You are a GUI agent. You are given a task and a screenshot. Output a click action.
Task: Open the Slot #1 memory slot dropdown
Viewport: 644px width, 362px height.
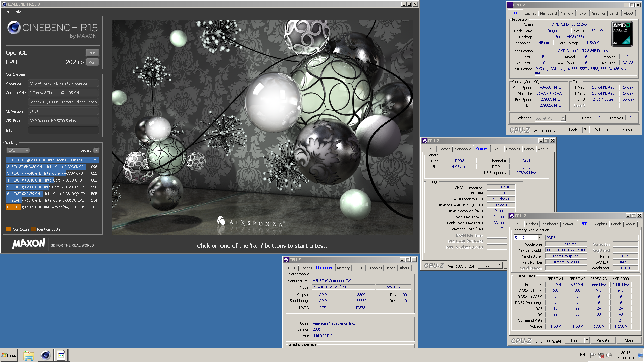click(x=539, y=238)
